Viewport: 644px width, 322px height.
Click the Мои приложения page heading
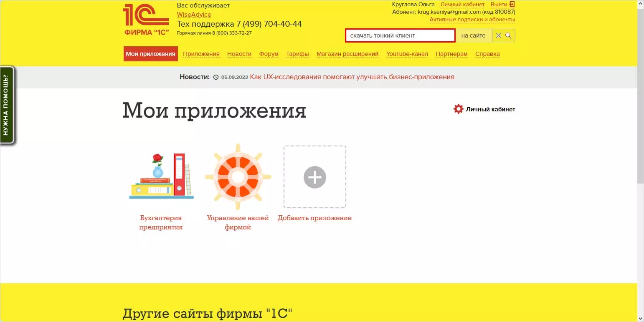coord(214,111)
